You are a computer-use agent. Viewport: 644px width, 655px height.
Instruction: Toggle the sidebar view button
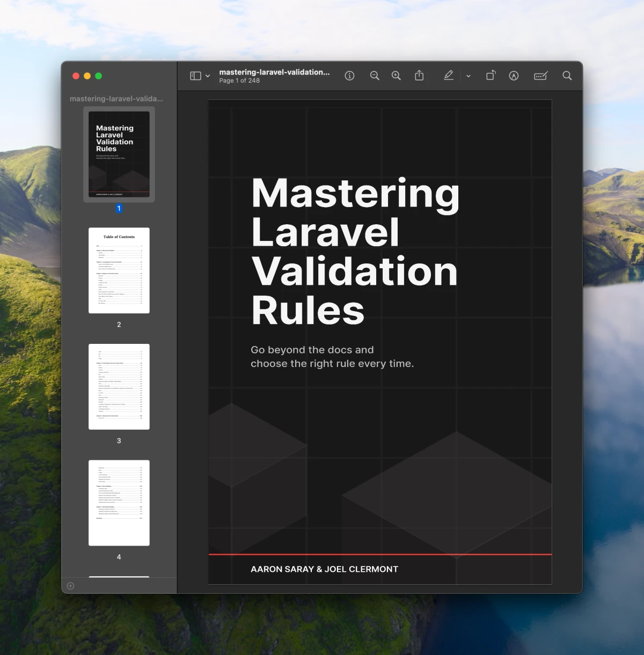click(x=195, y=76)
